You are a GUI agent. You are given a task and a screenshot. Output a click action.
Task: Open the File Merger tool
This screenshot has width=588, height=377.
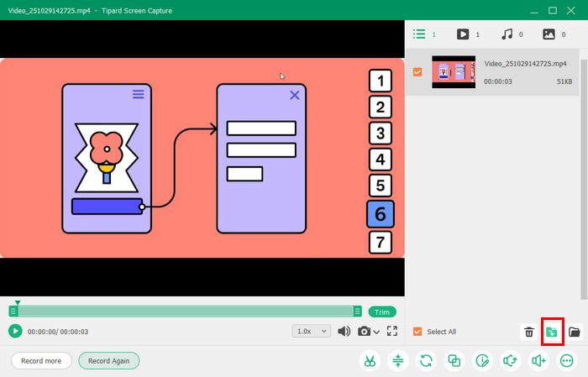pyautogui.click(x=454, y=361)
